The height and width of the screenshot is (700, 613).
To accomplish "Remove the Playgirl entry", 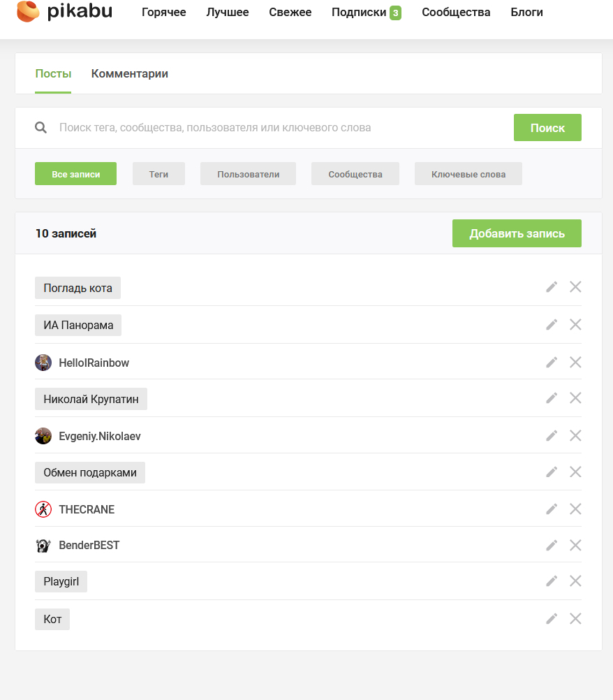I will coord(575,581).
